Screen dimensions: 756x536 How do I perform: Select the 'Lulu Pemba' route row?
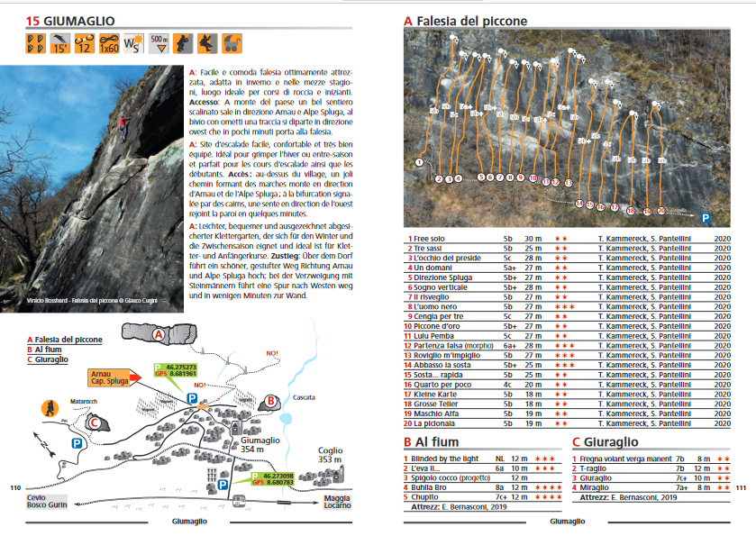(x=567, y=336)
